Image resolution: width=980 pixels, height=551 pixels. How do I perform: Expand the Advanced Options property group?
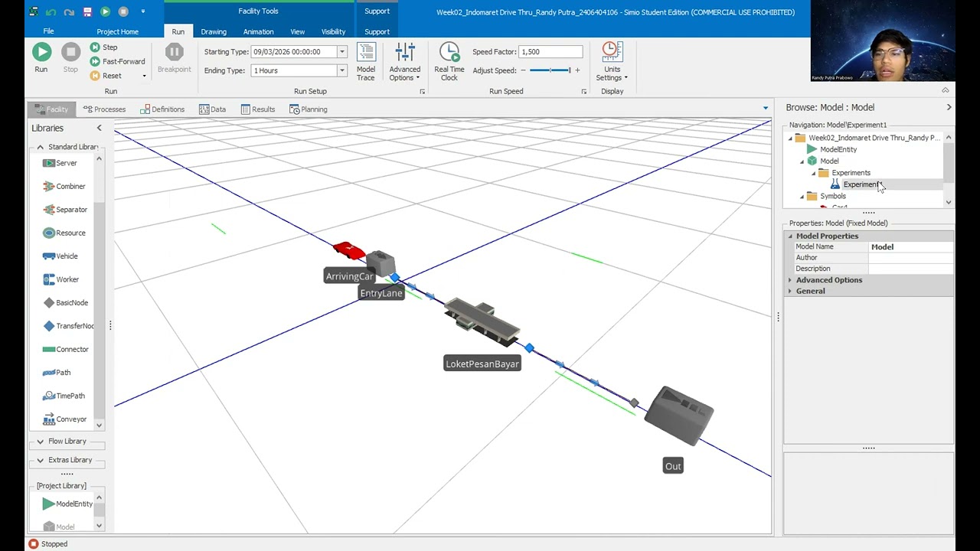790,280
